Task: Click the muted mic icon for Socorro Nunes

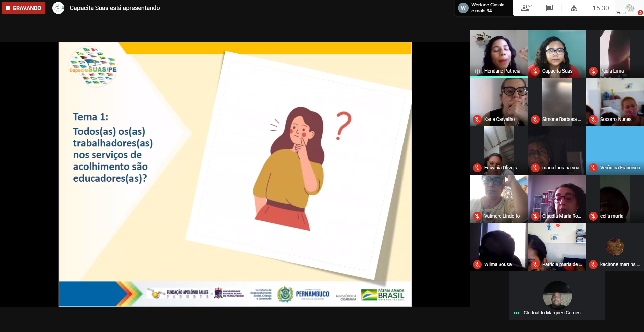Action: [593, 120]
